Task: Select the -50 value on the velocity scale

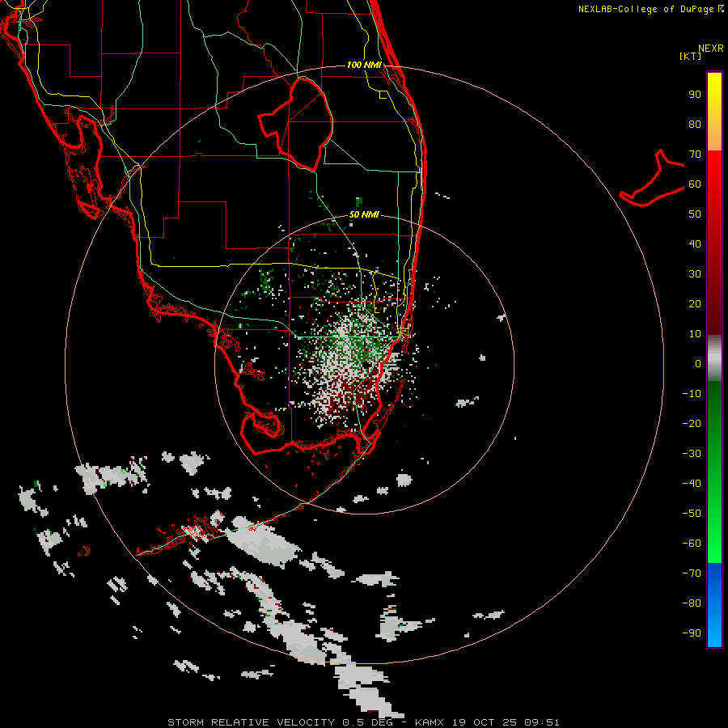Action: click(692, 513)
